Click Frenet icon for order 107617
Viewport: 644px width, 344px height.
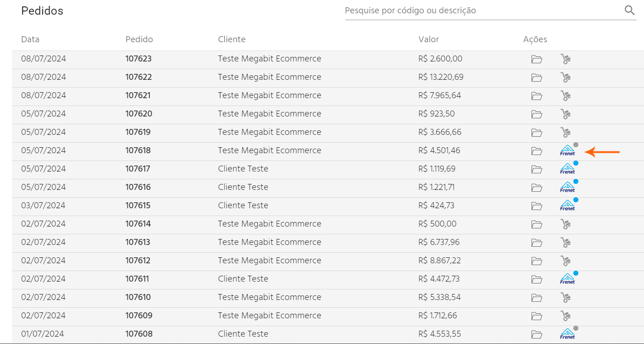tap(567, 169)
